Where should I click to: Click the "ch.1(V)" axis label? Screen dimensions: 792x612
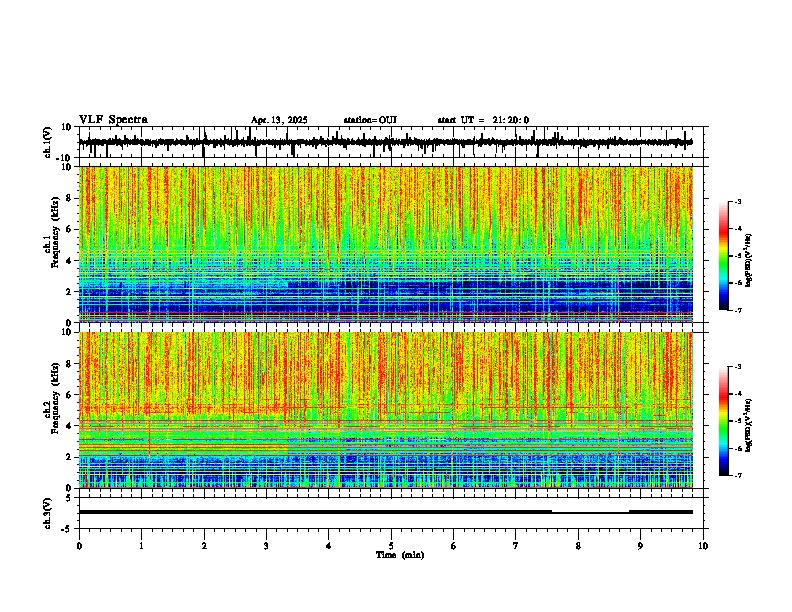tap(48, 142)
